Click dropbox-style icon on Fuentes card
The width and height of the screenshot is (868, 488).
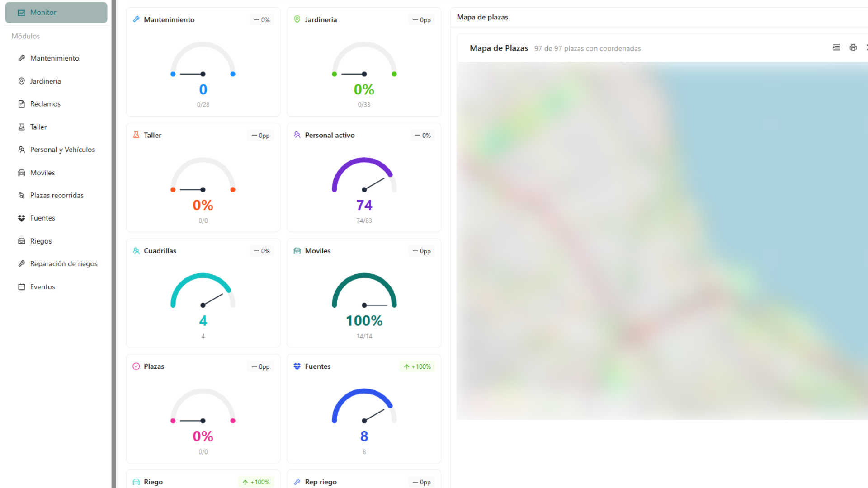pos(297,366)
